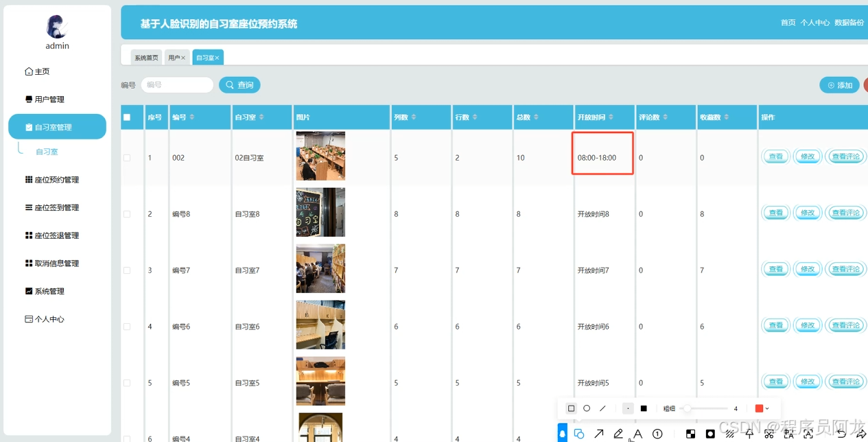The height and width of the screenshot is (442, 868).
Task: Click 查看 for row 002
Action: pyautogui.click(x=776, y=156)
